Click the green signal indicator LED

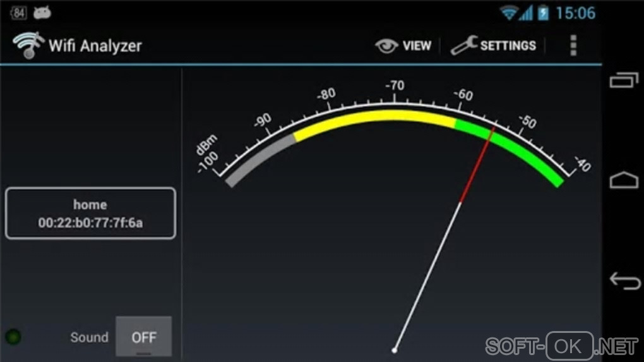click(13, 337)
